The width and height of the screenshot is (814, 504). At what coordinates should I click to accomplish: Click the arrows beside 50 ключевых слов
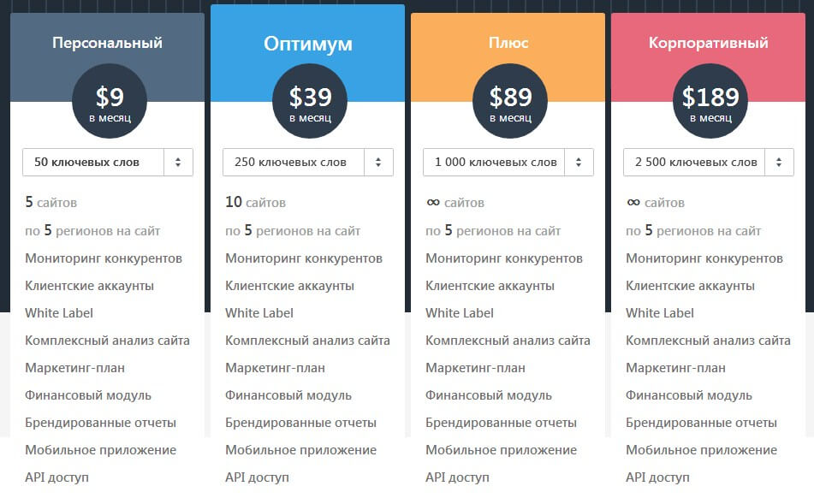click(178, 162)
